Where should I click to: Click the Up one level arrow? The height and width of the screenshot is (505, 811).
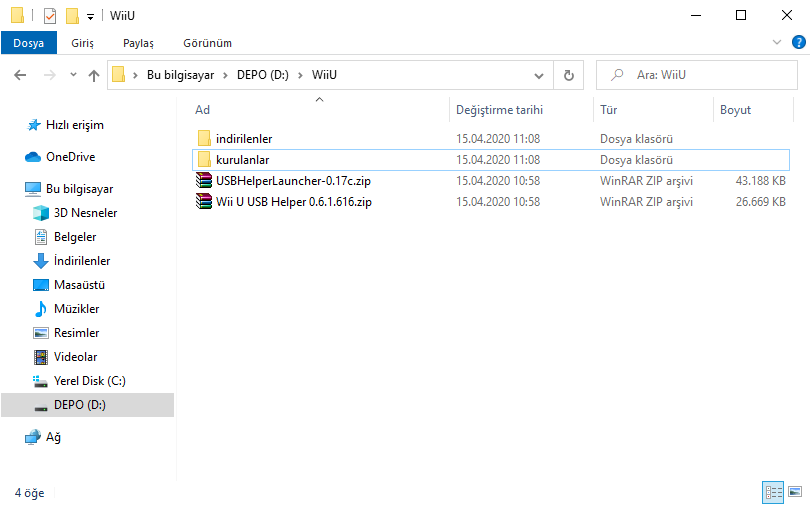[x=94, y=75]
